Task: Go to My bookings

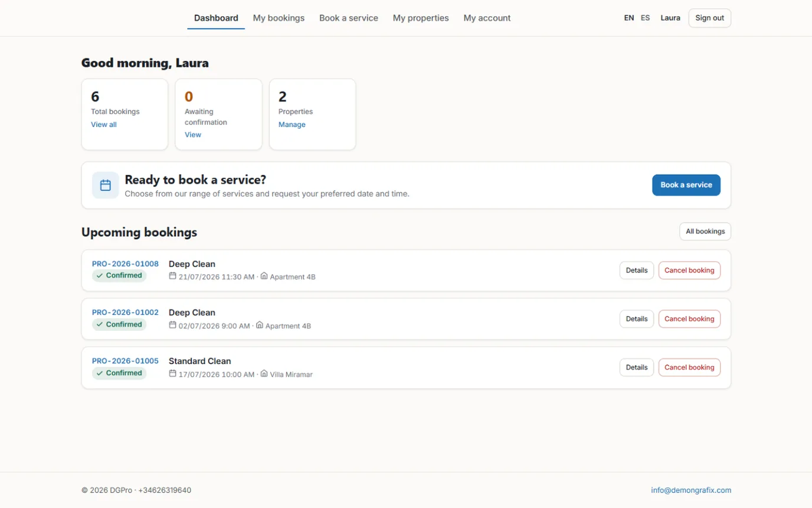Action: pyautogui.click(x=279, y=18)
